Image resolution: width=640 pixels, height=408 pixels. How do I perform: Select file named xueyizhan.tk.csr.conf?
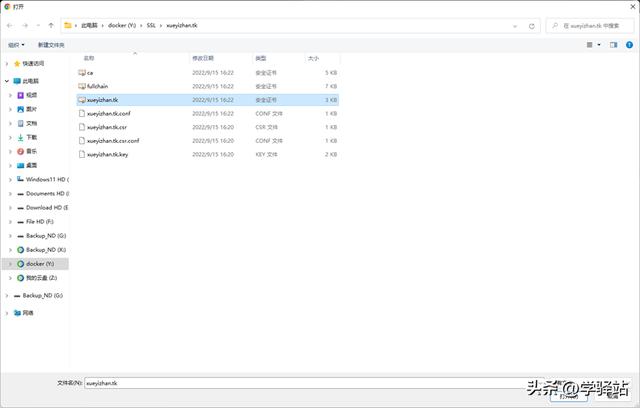coord(113,141)
